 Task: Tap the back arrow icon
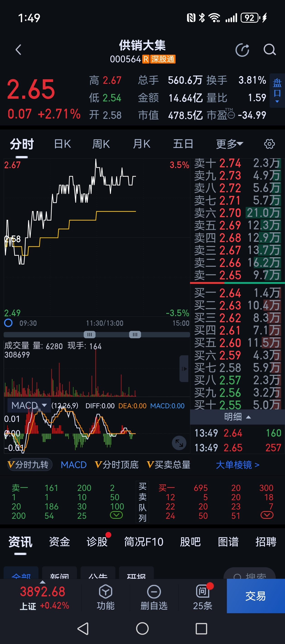click(18, 50)
